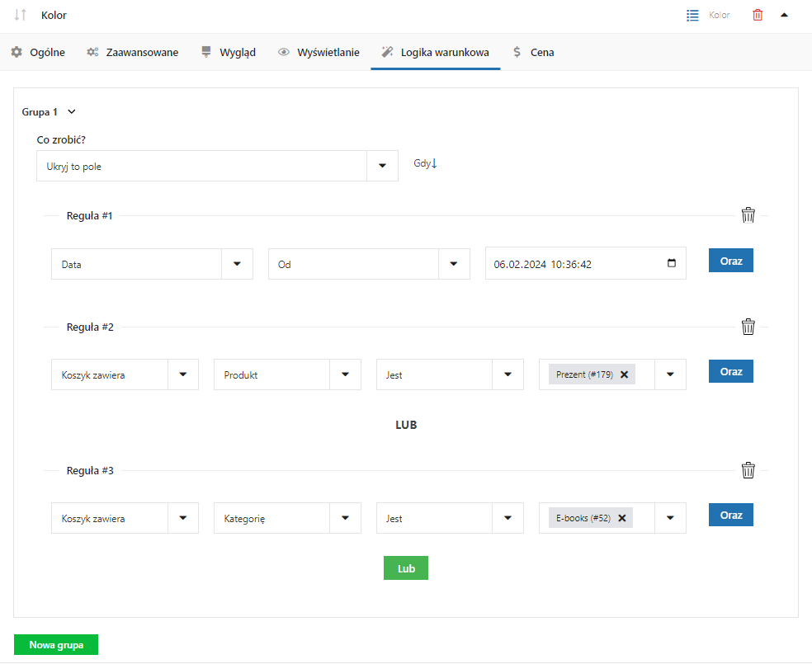This screenshot has width=812, height=664.
Task: Collapse Grupa 1 chevron
Action: (71, 111)
